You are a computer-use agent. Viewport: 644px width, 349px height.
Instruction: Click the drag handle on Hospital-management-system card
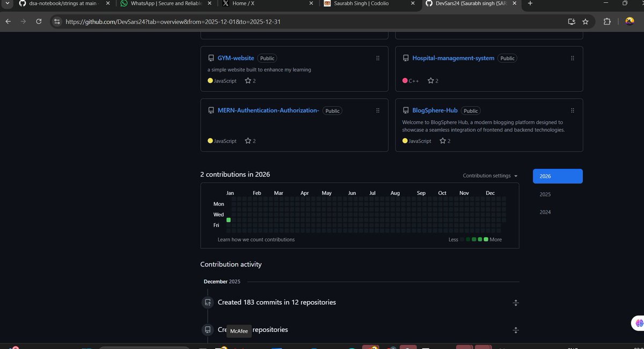[x=573, y=58]
